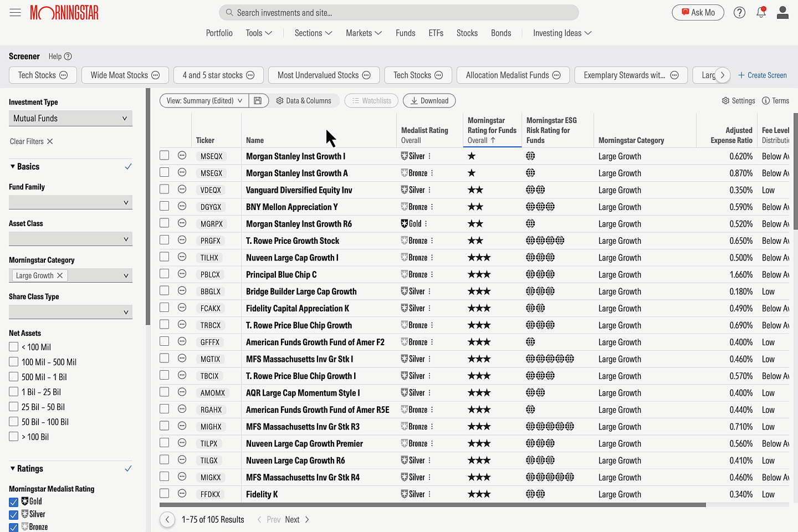
Task: Open the hamburger menu icon
Action: coord(15,12)
